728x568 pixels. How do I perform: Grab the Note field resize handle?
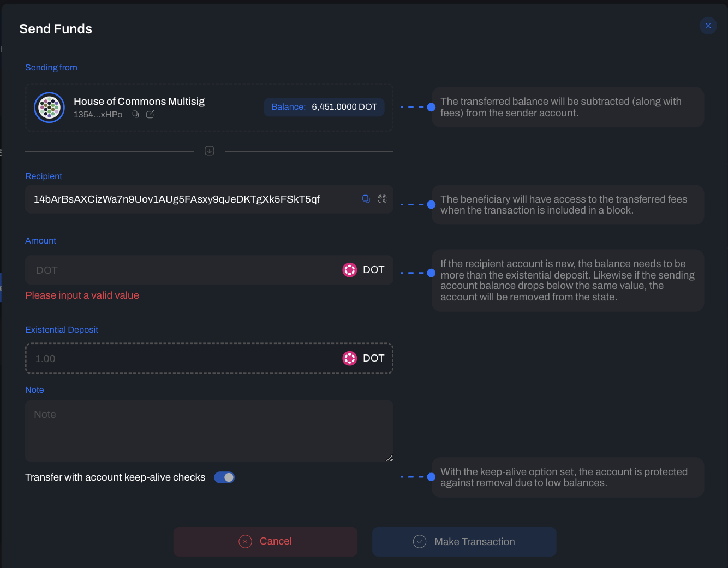(x=389, y=458)
